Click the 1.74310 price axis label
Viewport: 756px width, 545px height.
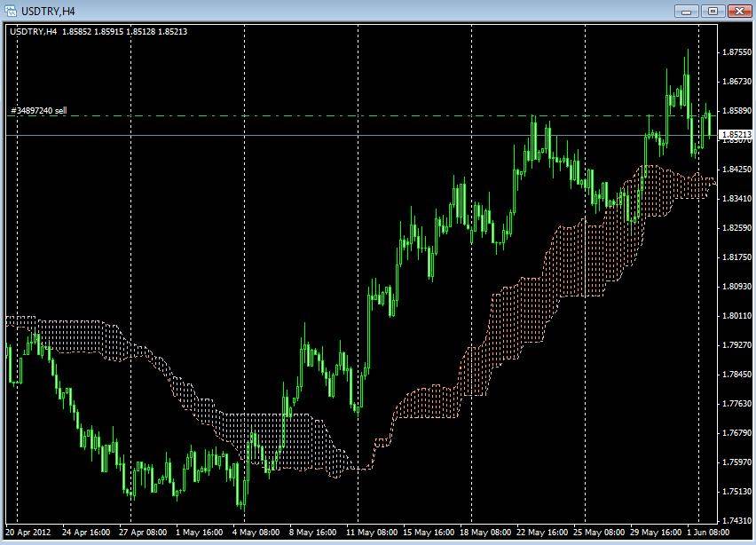736,521
